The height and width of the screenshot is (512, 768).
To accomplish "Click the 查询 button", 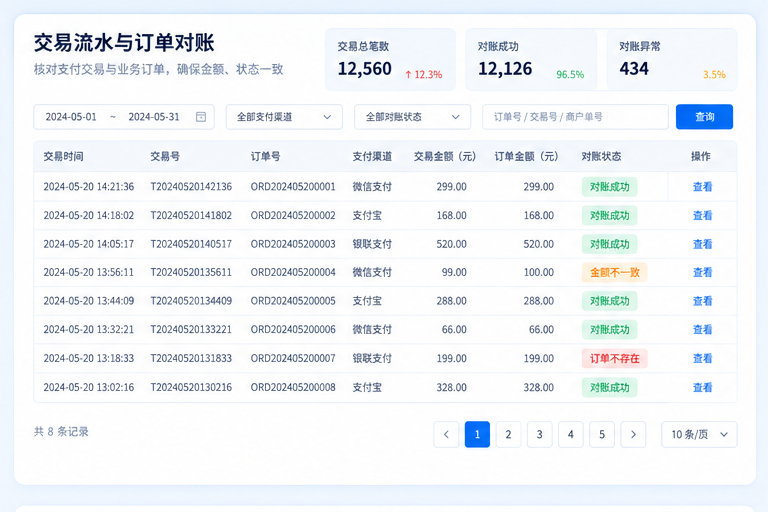I will pyautogui.click(x=704, y=117).
